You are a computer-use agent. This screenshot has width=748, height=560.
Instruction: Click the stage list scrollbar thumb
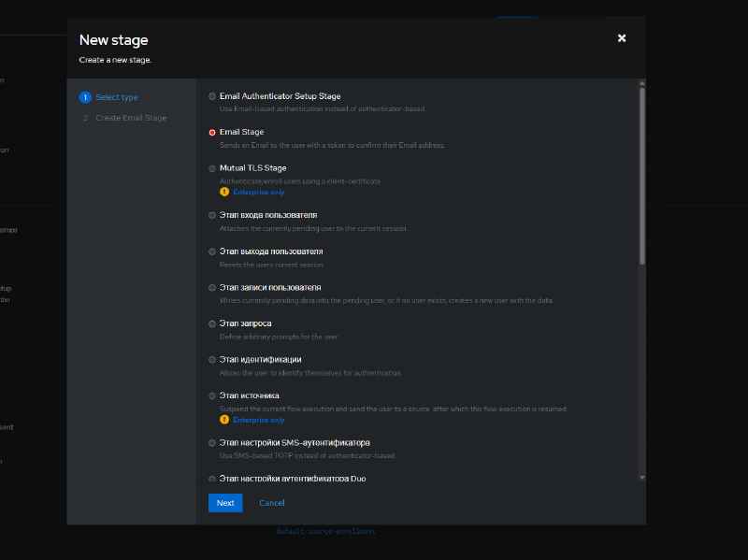click(x=642, y=176)
